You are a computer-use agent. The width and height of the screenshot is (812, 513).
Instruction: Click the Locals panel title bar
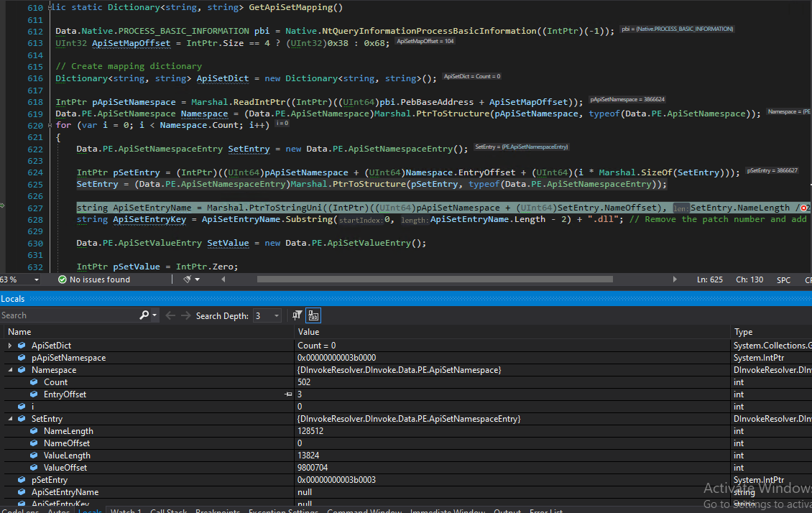click(406, 299)
